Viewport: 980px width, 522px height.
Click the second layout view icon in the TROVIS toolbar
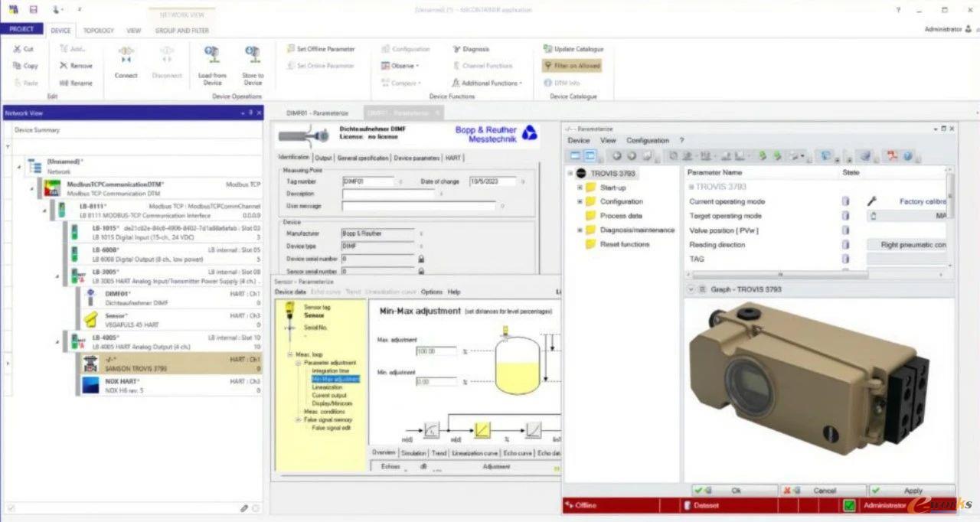pyautogui.click(x=590, y=156)
